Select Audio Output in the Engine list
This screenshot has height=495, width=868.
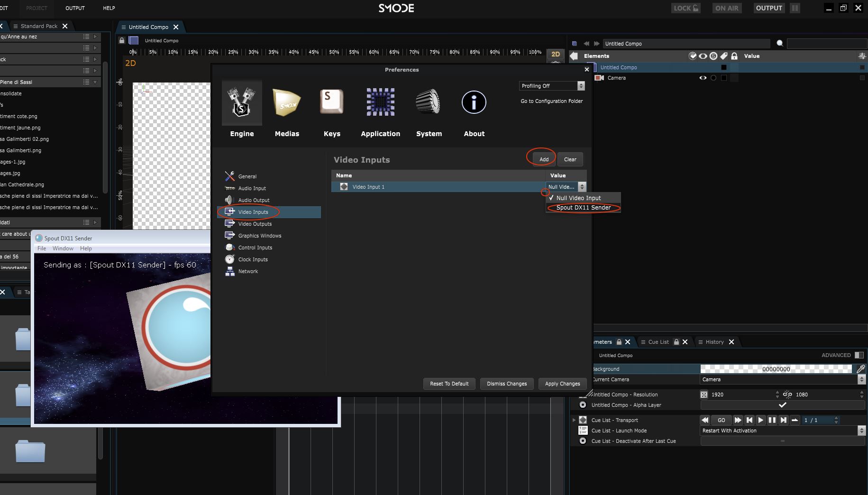254,200
